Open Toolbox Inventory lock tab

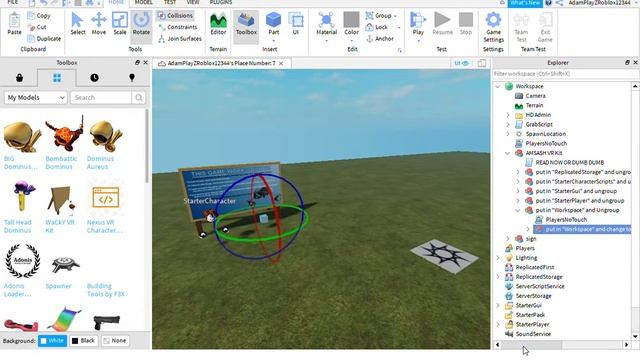19,78
